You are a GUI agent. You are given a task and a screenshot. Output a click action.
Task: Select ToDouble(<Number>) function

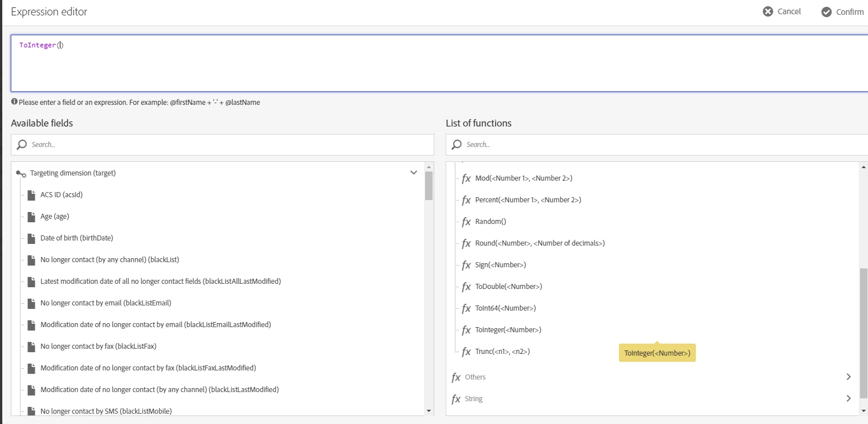tap(509, 287)
